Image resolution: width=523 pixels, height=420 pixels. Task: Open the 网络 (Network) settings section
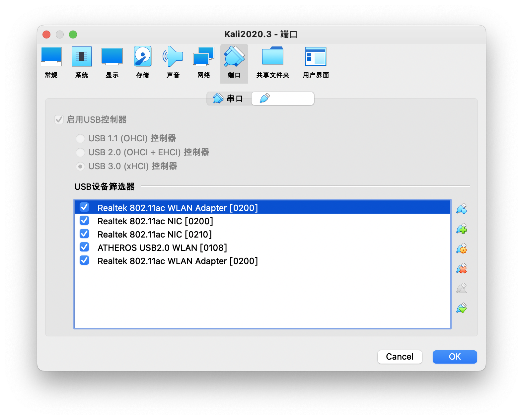coord(204,63)
